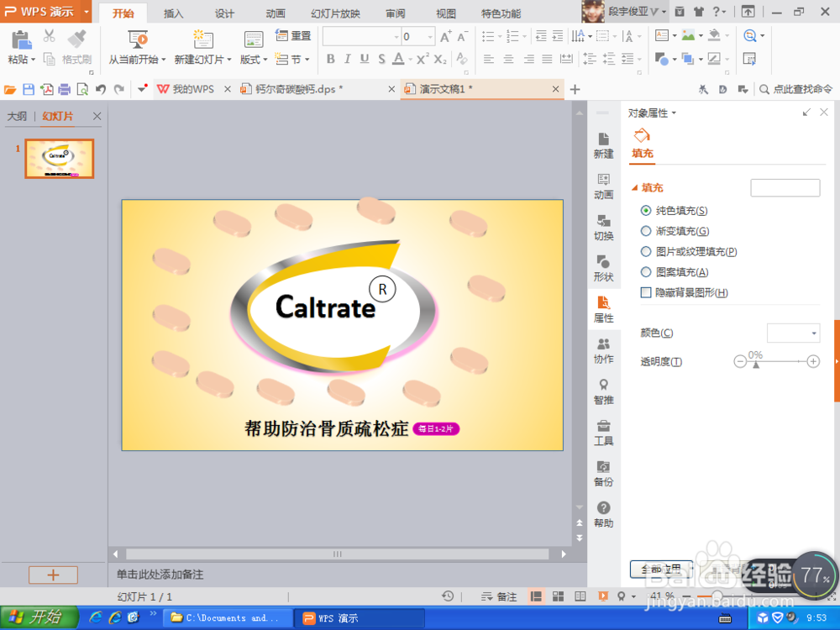The width and height of the screenshot is (840, 630).
Task: Open the font size dropdown
Action: tap(430, 36)
